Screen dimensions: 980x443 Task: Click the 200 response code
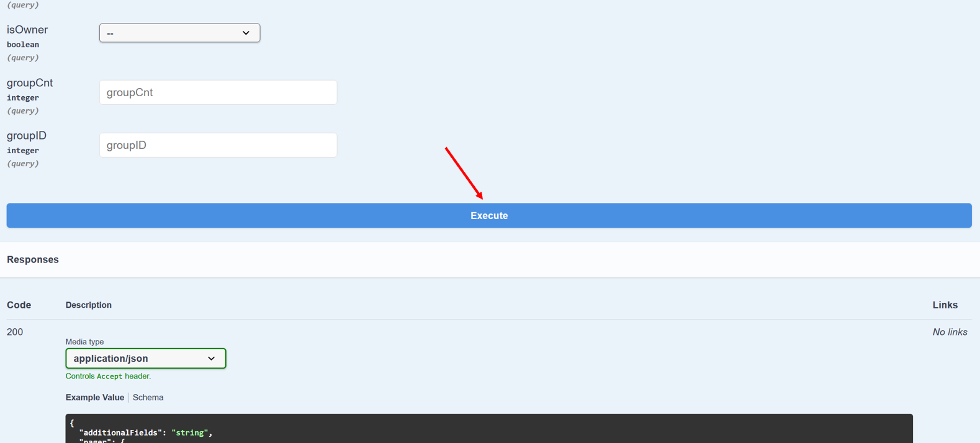[15, 332]
